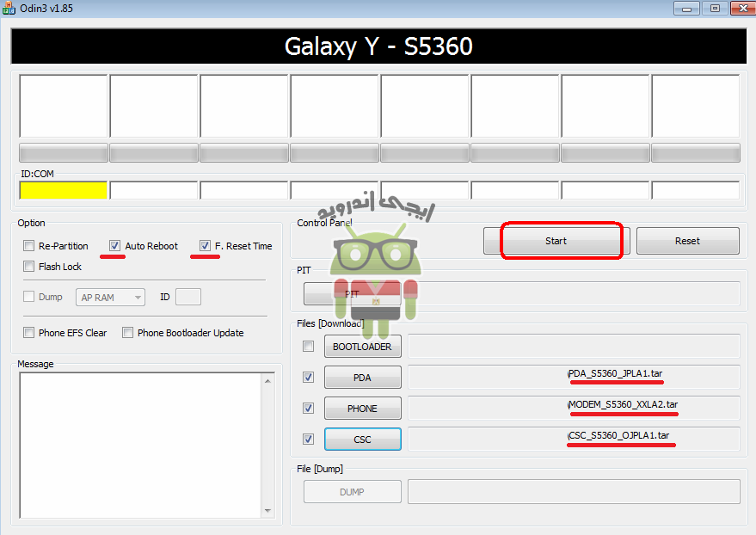Viewport: 756px width, 535px height.
Task: Click the File [Dump] path field
Action: [x=574, y=492]
